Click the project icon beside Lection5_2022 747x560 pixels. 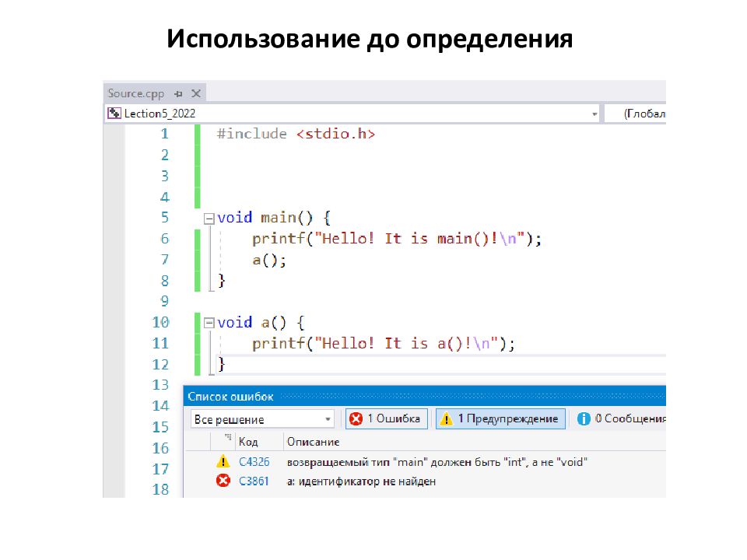click(114, 114)
